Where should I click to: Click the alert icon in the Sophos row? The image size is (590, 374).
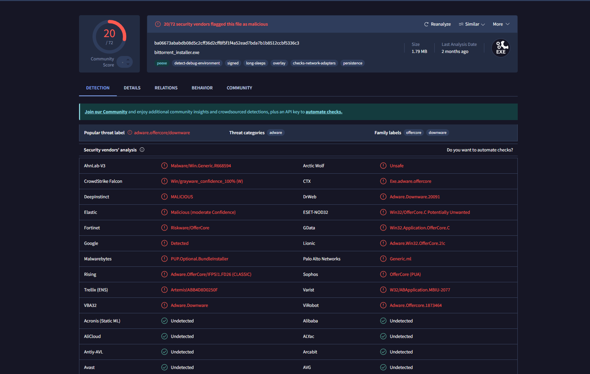click(383, 274)
